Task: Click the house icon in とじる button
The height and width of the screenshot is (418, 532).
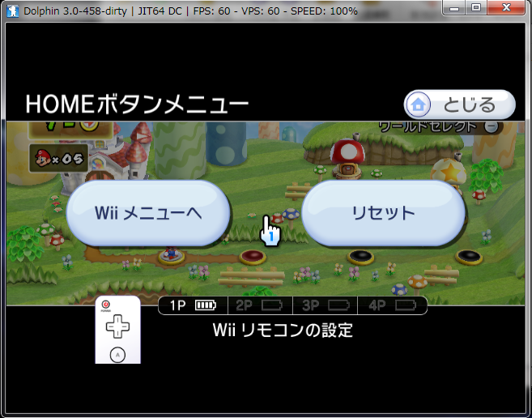Action: coord(418,105)
